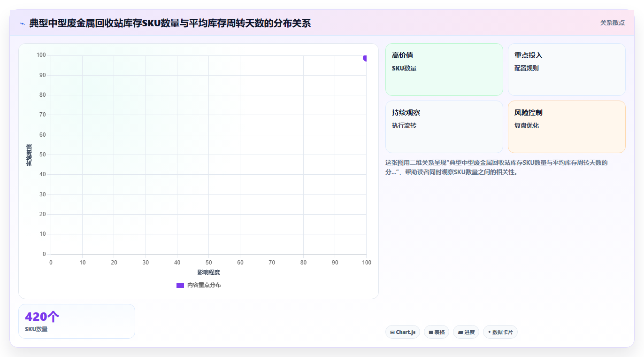
Task: Toggle the 内容重点分布 legend swatch
Action: pyautogui.click(x=180, y=285)
